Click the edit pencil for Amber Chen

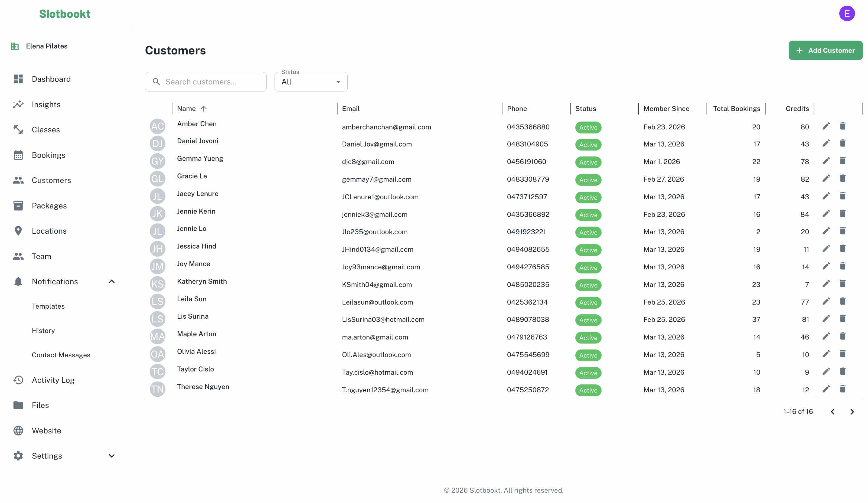click(x=826, y=126)
